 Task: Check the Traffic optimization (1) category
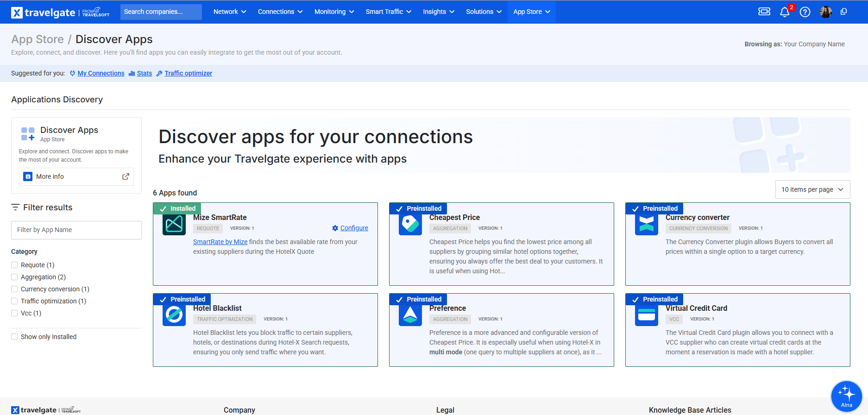[14, 301]
